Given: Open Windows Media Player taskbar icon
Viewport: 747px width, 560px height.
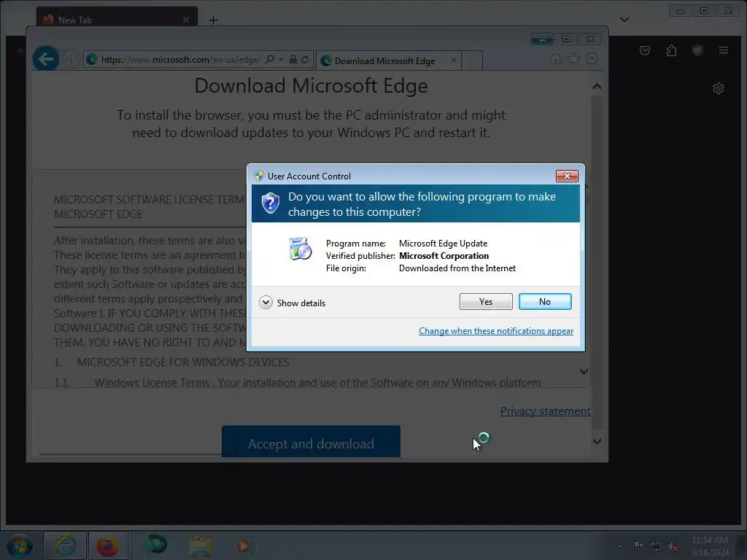Looking at the screenshot, I should pos(244,545).
